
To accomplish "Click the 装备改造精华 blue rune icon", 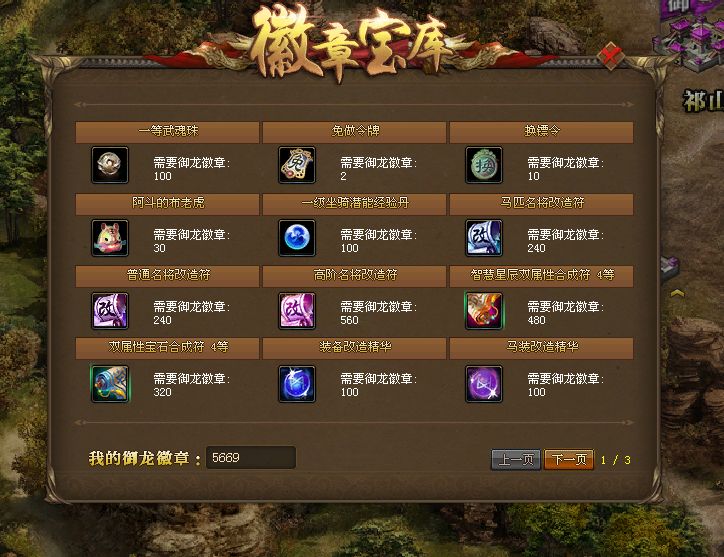I will 297,383.
